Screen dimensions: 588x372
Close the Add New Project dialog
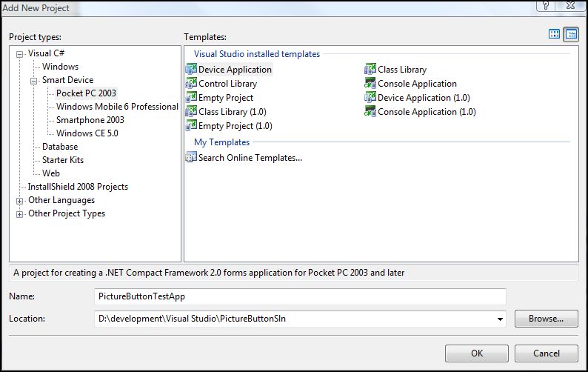click(571, 5)
